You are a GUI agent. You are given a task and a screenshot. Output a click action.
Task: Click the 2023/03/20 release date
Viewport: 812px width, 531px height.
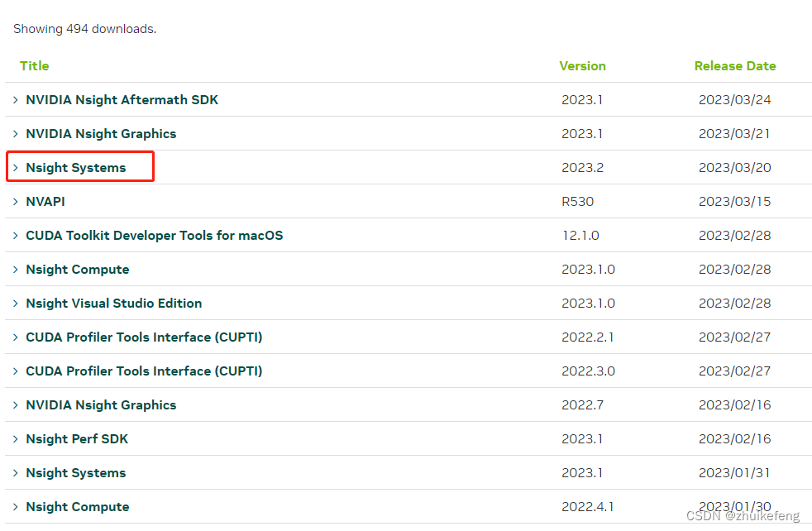click(x=735, y=168)
